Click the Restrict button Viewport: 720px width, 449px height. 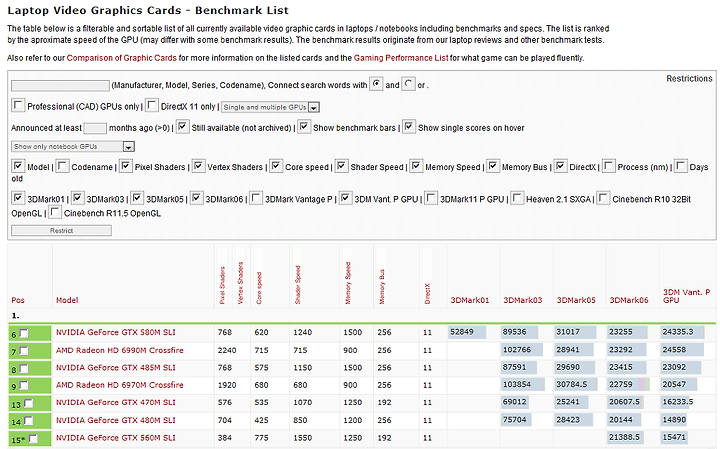click(x=61, y=230)
